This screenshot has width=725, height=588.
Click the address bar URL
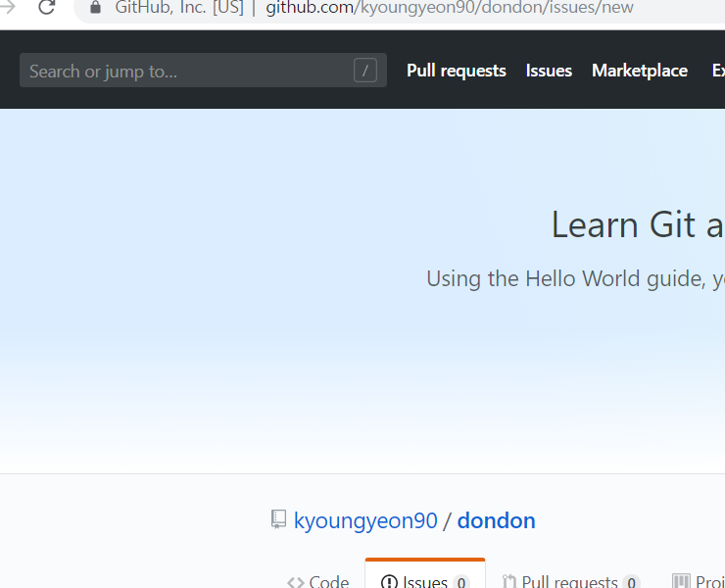[x=449, y=8]
